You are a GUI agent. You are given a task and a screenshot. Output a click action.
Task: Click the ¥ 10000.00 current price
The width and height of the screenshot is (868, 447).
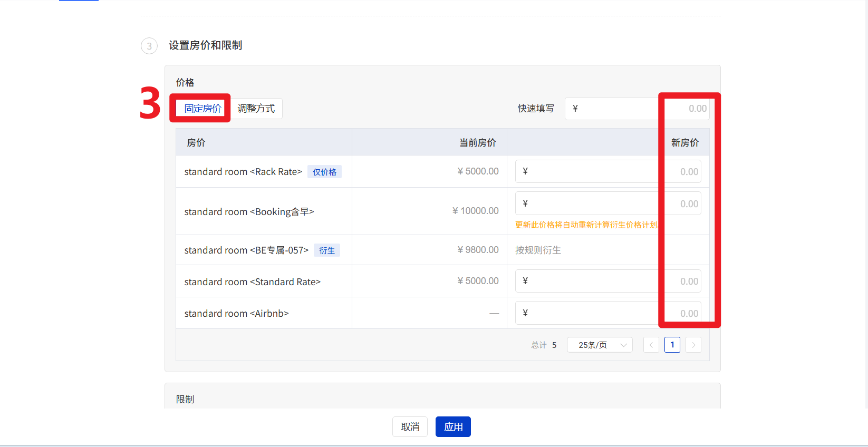pyautogui.click(x=475, y=211)
